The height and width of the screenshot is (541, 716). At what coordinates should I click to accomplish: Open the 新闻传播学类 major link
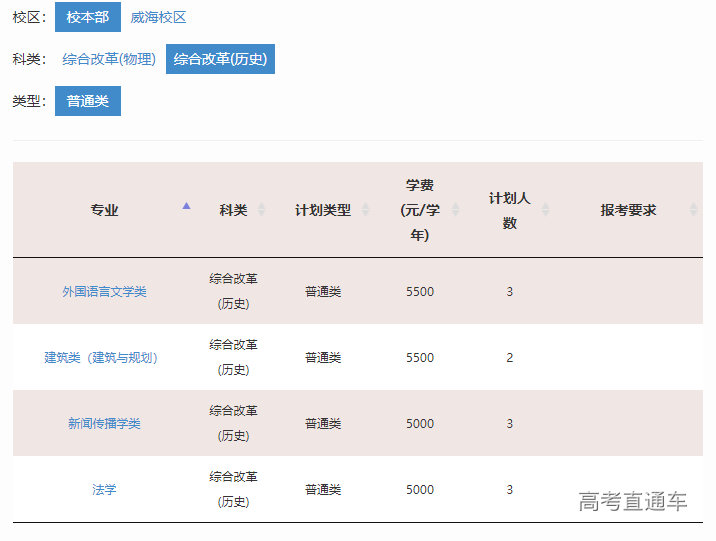click(x=104, y=424)
